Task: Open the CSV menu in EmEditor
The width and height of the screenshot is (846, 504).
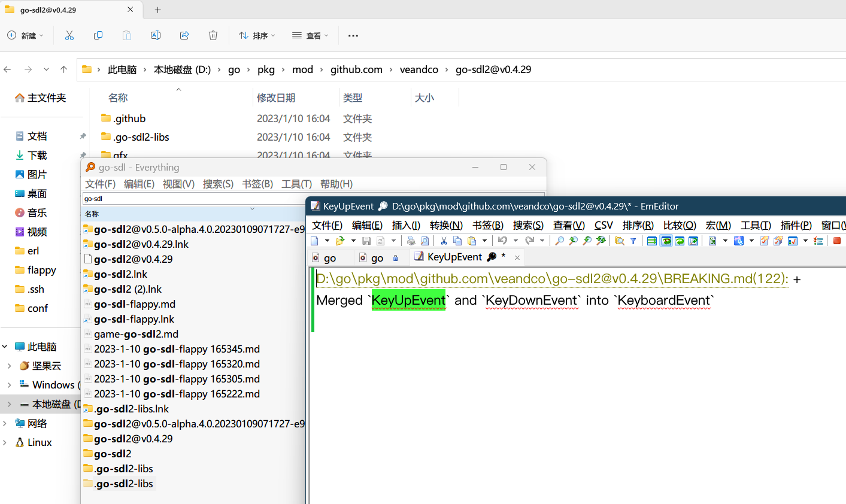Action: [604, 225]
